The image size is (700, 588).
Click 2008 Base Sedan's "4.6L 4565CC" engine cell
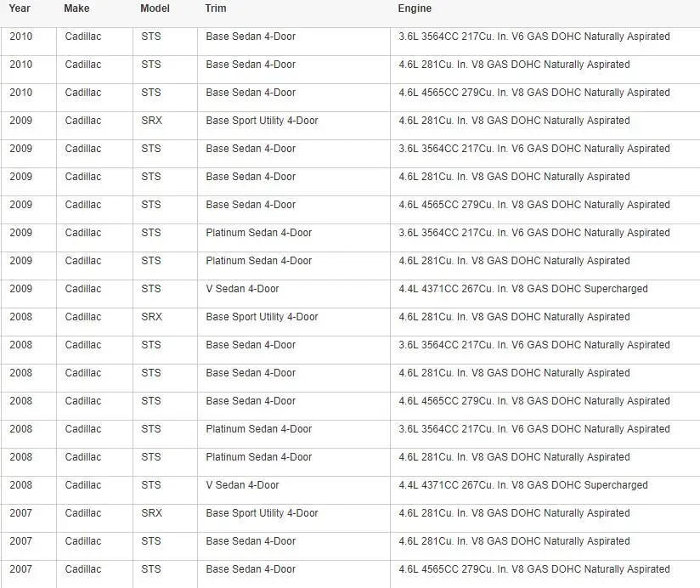(x=534, y=401)
